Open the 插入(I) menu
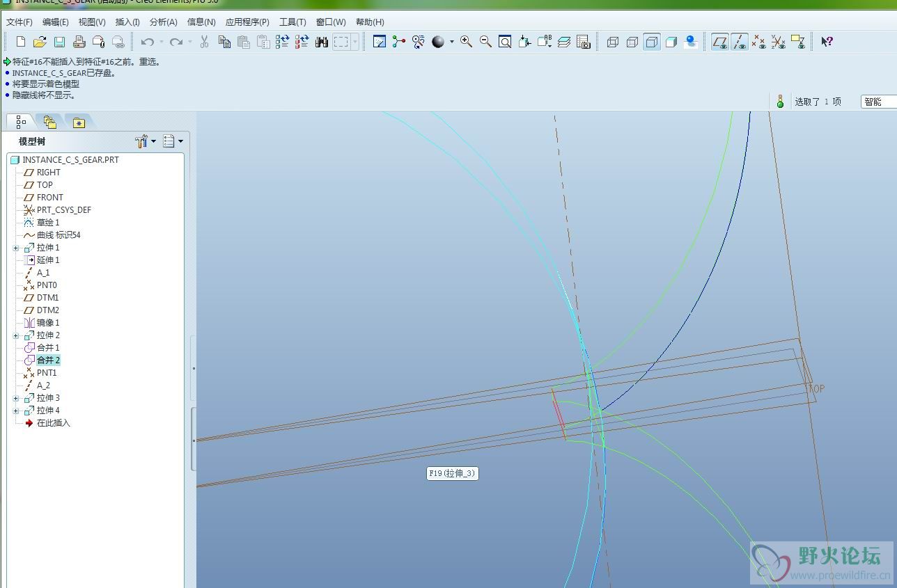This screenshot has width=897, height=588. click(127, 22)
